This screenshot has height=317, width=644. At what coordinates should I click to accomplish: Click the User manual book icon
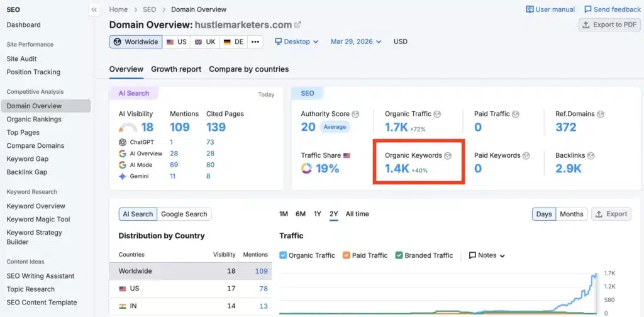click(530, 9)
